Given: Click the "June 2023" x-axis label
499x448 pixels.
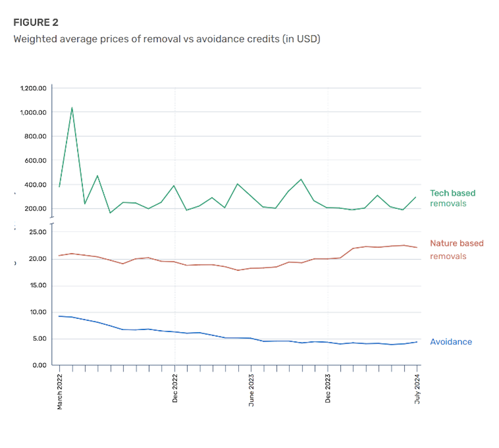Looking at the screenshot, I should 251,390.
